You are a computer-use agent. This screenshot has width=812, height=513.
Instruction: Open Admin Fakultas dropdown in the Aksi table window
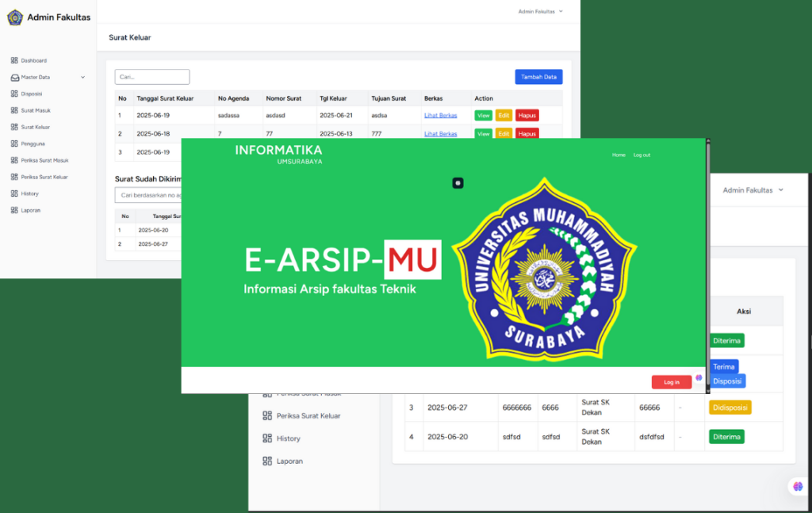pyautogui.click(x=753, y=190)
